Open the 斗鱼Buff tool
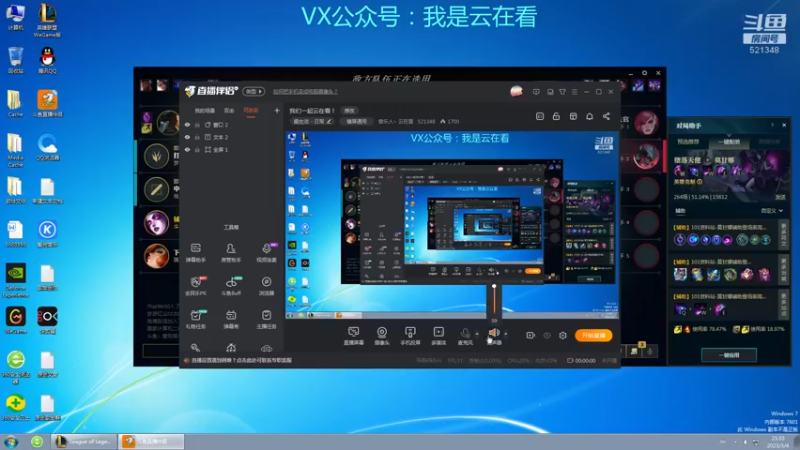Viewport: 800px width, 450px height. click(x=231, y=286)
